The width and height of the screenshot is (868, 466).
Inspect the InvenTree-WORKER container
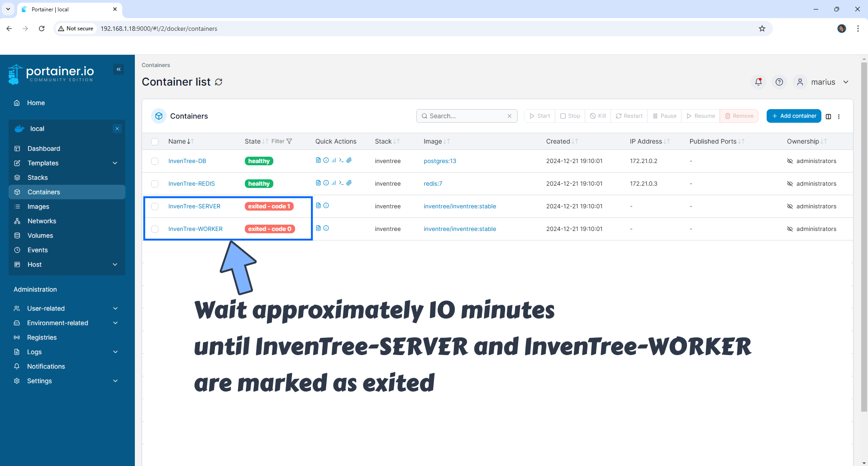[x=326, y=228]
